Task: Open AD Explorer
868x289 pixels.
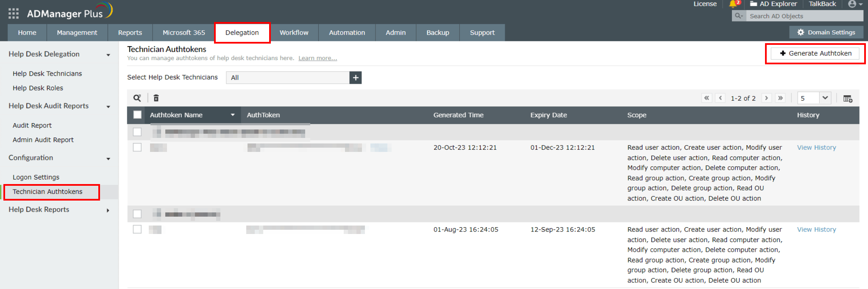Action: point(773,4)
